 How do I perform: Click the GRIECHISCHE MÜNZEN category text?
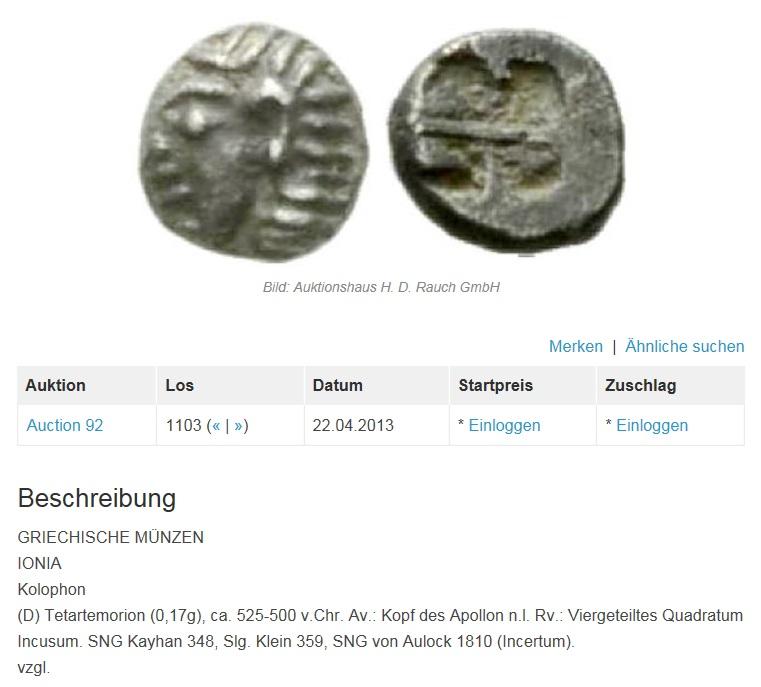tap(111, 537)
